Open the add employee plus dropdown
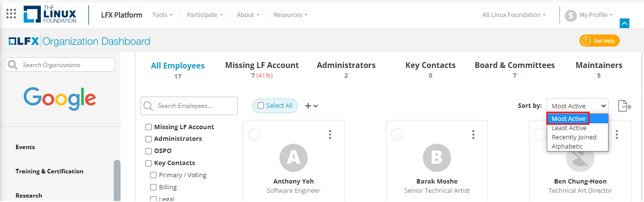The width and height of the screenshot is (644, 202). [311, 106]
